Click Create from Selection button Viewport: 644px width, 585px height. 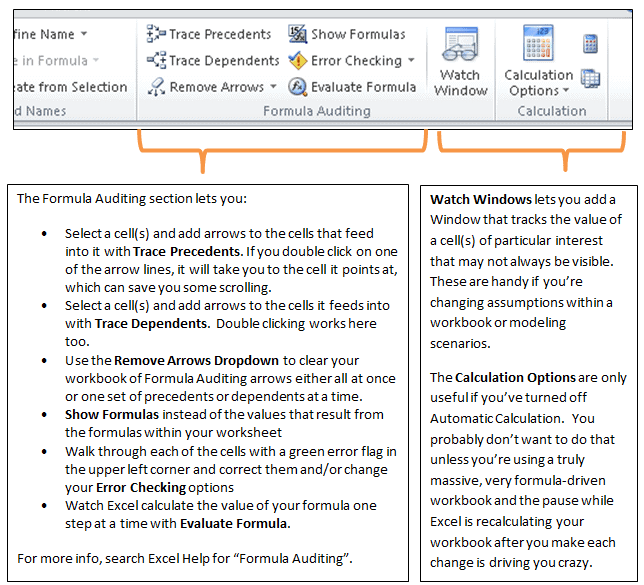click(x=71, y=87)
